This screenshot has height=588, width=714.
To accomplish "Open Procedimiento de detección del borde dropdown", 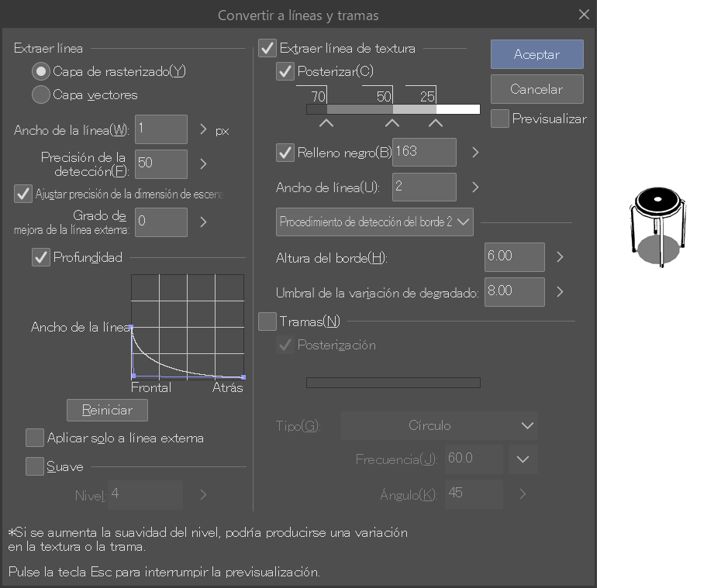I will 375,222.
